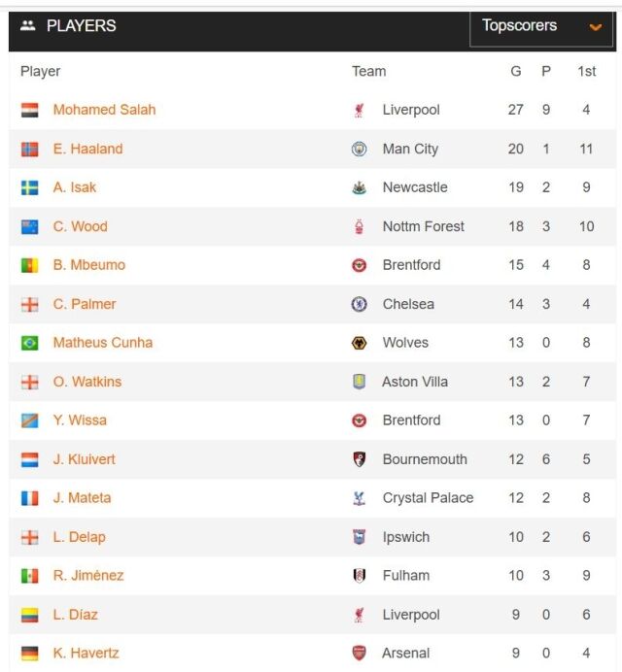Open E. Haaland's player link
Image resolution: width=622 pixels, height=672 pixels.
[87, 149]
